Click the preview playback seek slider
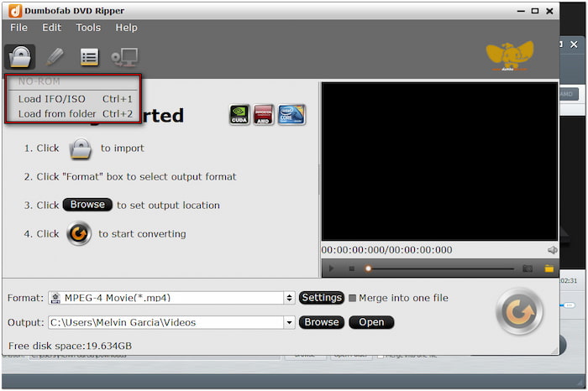 pyautogui.click(x=441, y=268)
